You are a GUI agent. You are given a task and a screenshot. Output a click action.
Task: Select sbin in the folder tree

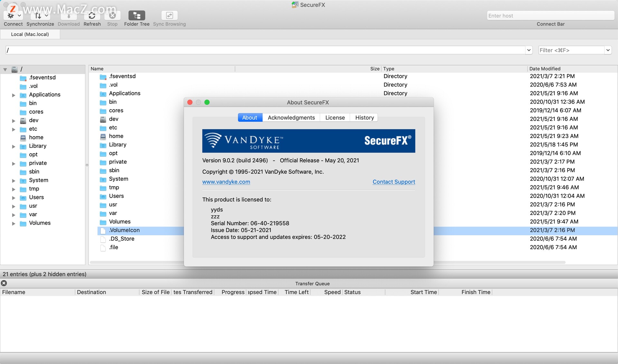(34, 172)
